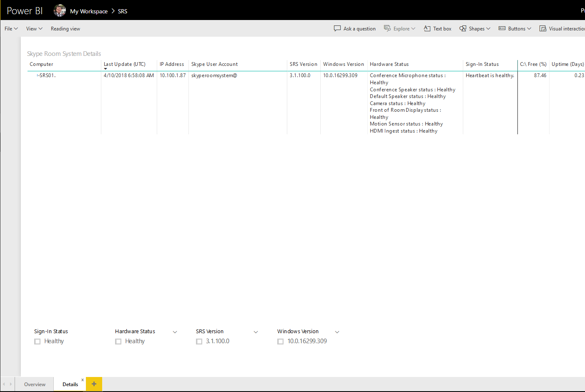This screenshot has width=585, height=392.
Task: Select the 0.23 uptime cell
Action: pyautogui.click(x=579, y=75)
